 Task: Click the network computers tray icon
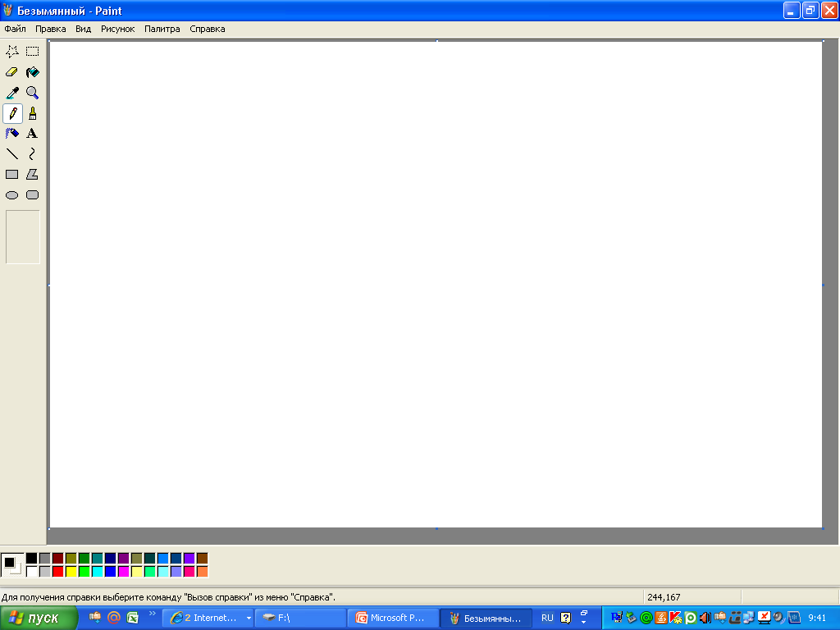748,618
